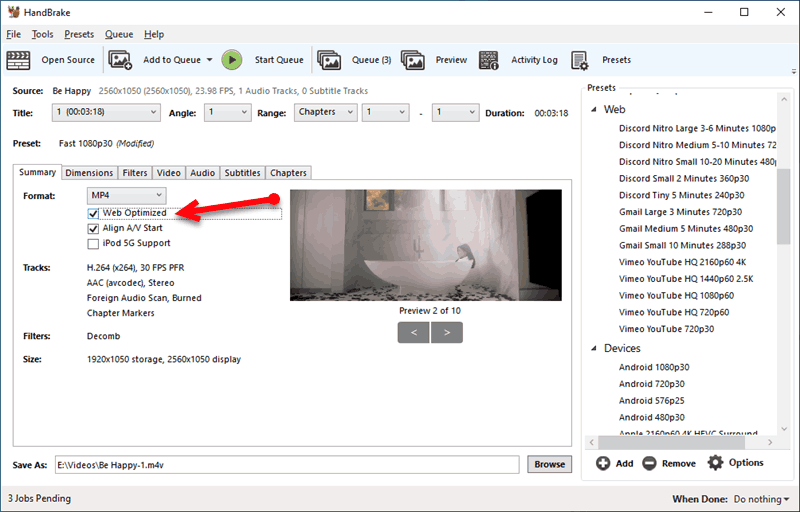Show the next preview image

[x=447, y=332]
